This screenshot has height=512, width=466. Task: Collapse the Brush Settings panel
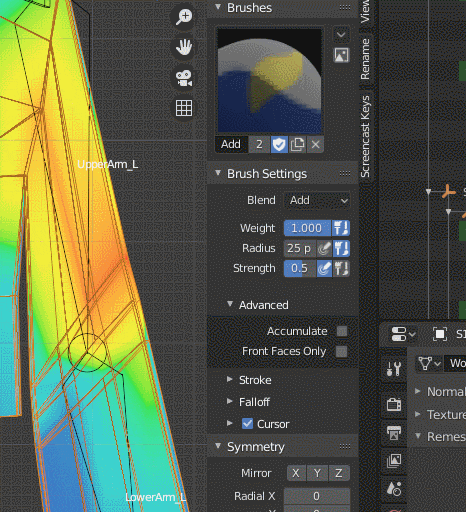click(x=218, y=173)
